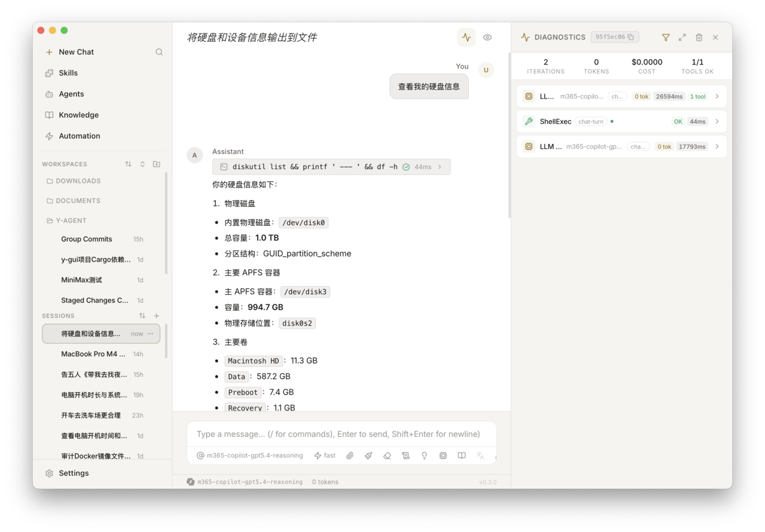Open the 开车去洗车场更合理 session

[102, 415]
